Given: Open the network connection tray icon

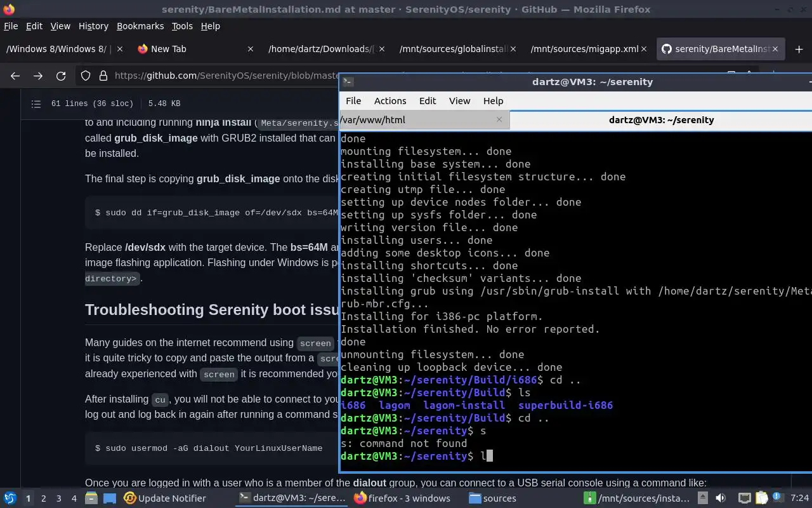Looking at the screenshot, I should point(745,498).
